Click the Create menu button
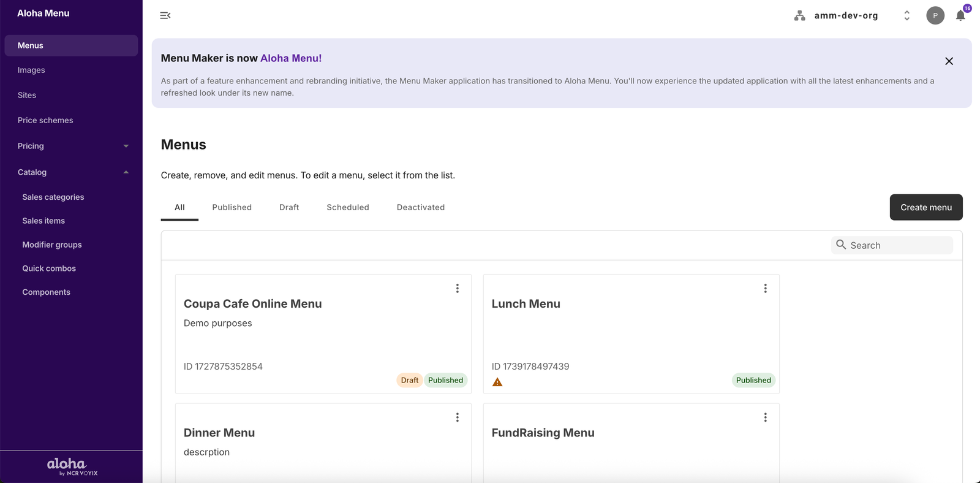The height and width of the screenshot is (483, 980). (x=926, y=207)
